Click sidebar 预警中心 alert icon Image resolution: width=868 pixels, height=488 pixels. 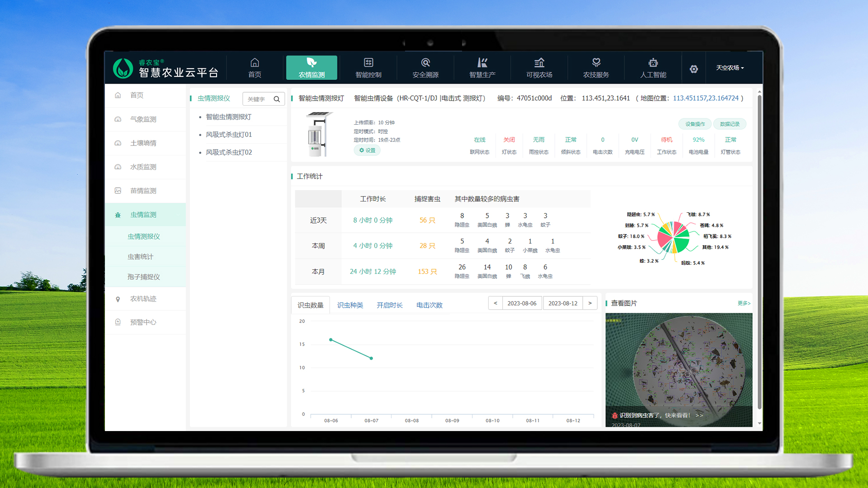[118, 322]
